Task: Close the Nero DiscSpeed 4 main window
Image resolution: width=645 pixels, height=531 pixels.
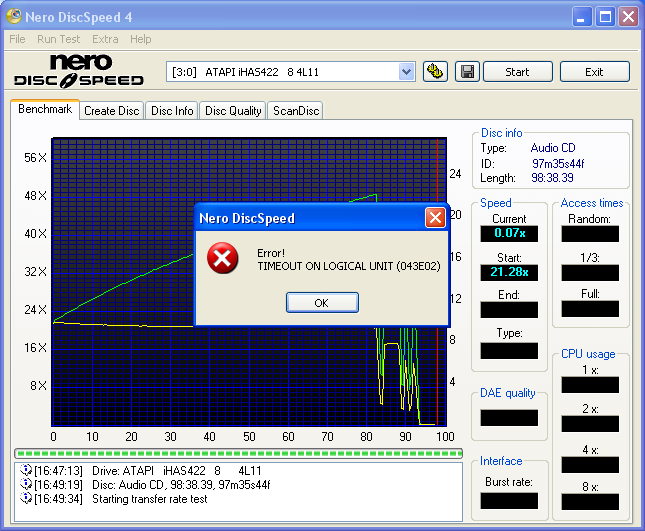Action: click(629, 17)
